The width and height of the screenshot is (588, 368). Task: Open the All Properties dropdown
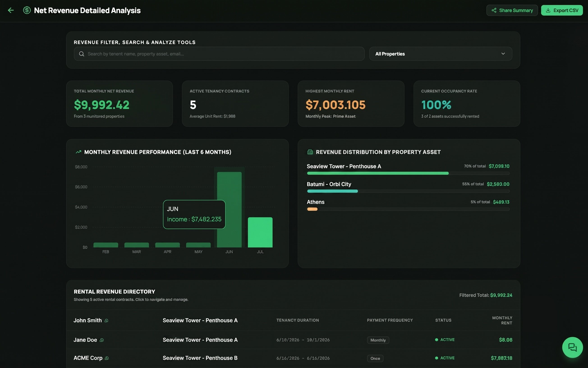point(441,54)
